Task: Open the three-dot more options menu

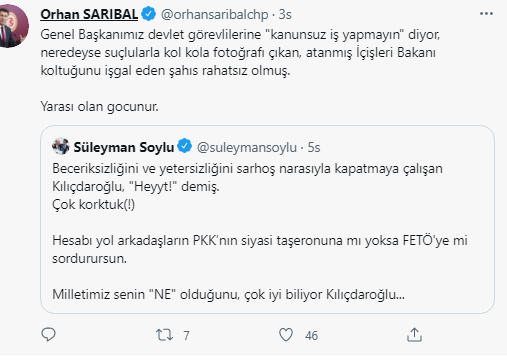Action: point(486,14)
